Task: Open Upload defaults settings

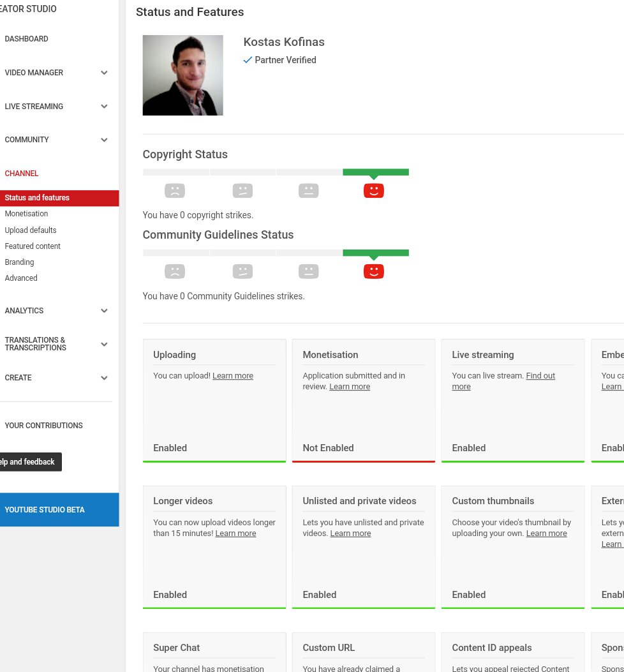Action: pyautogui.click(x=31, y=230)
